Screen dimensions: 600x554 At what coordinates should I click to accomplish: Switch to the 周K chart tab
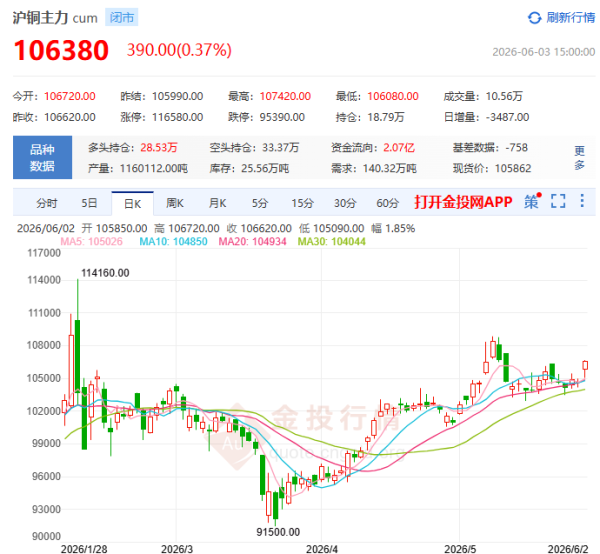point(175,203)
